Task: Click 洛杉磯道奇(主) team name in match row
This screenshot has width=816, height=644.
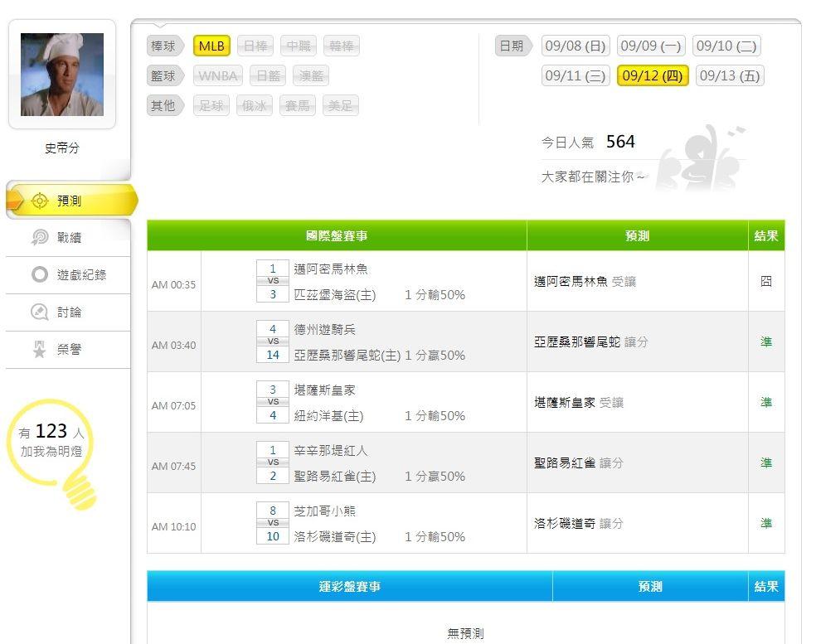Action: tap(335, 537)
